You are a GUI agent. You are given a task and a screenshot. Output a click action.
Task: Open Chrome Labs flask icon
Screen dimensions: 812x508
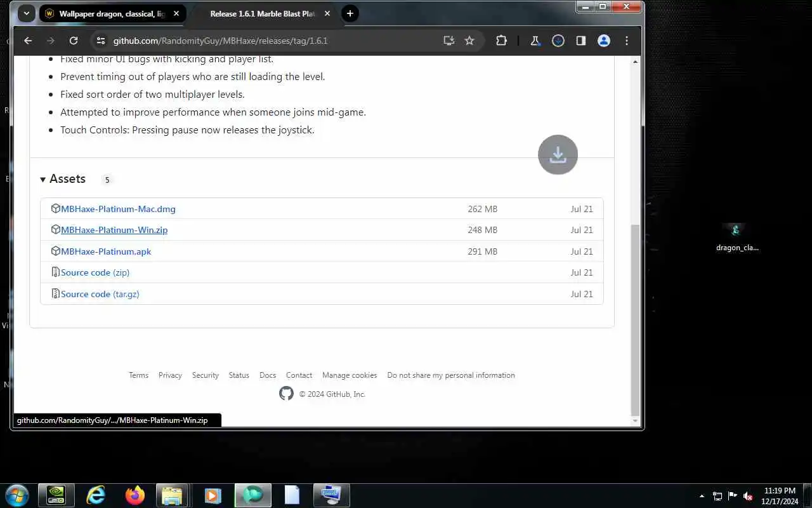pos(535,41)
